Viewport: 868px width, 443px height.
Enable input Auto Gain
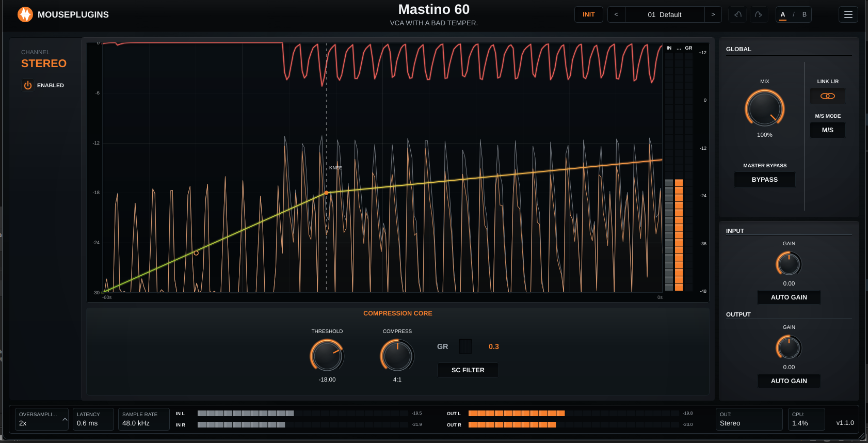789,297
